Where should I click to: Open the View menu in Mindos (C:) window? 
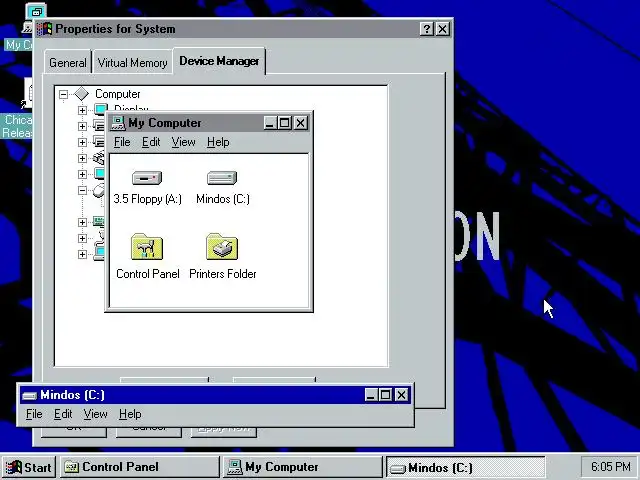coord(96,414)
